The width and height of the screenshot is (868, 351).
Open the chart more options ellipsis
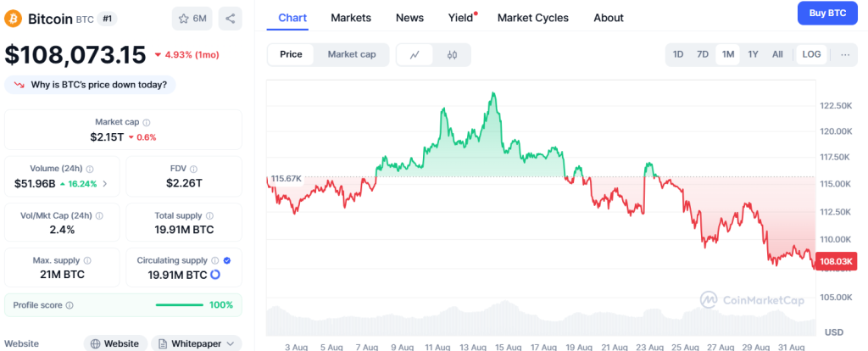click(845, 54)
